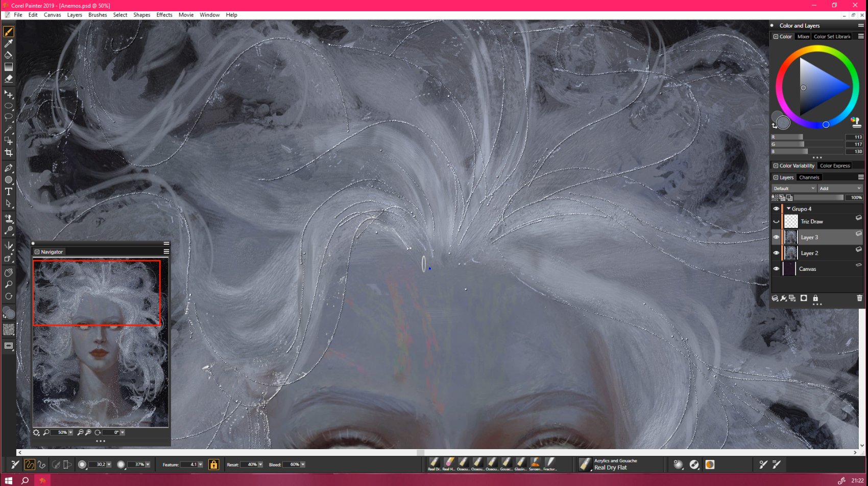The width and height of the screenshot is (868, 486).
Task: Select the Paint Bucket tool
Action: pyautogui.click(x=9, y=55)
